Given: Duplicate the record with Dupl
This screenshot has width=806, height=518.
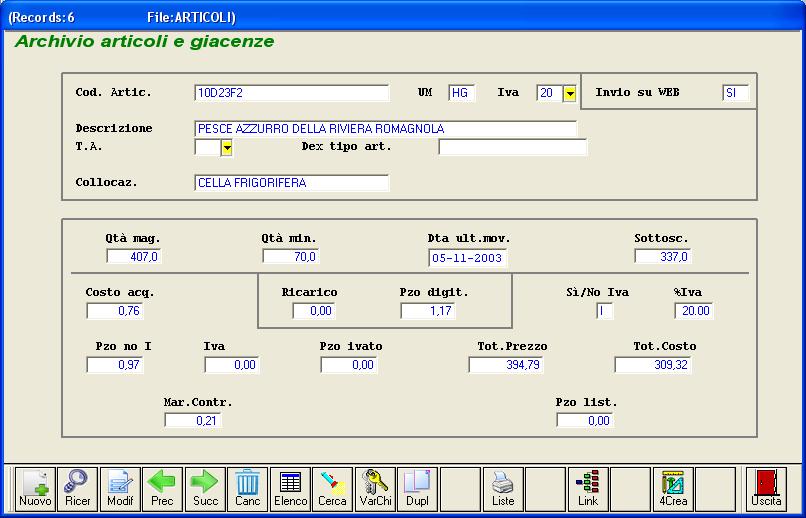Looking at the screenshot, I should tap(417, 489).
